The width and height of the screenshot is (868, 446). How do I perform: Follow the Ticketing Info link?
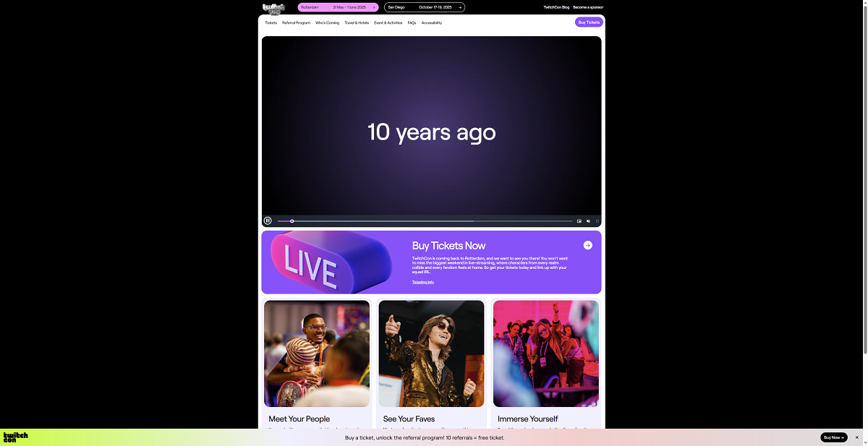pyautogui.click(x=423, y=282)
